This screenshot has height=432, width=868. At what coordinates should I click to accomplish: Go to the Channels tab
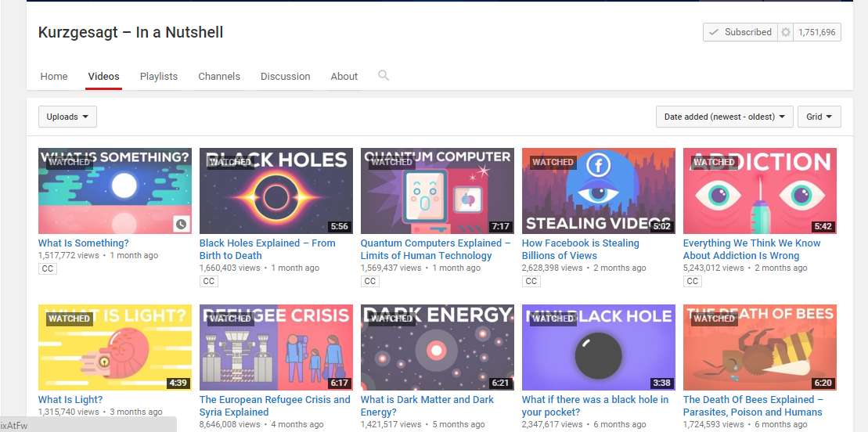tap(219, 77)
